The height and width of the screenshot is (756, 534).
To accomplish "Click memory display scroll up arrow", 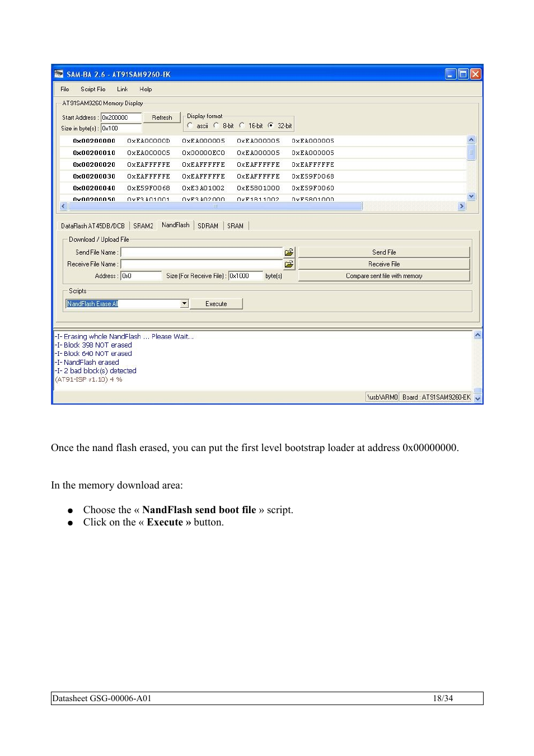I will (471, 139).
